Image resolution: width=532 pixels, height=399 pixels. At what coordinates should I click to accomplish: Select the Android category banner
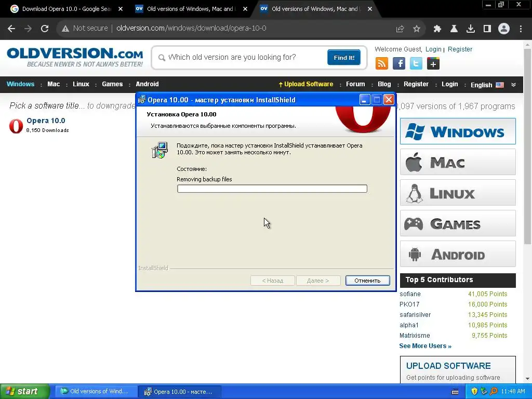pos(458,254)
